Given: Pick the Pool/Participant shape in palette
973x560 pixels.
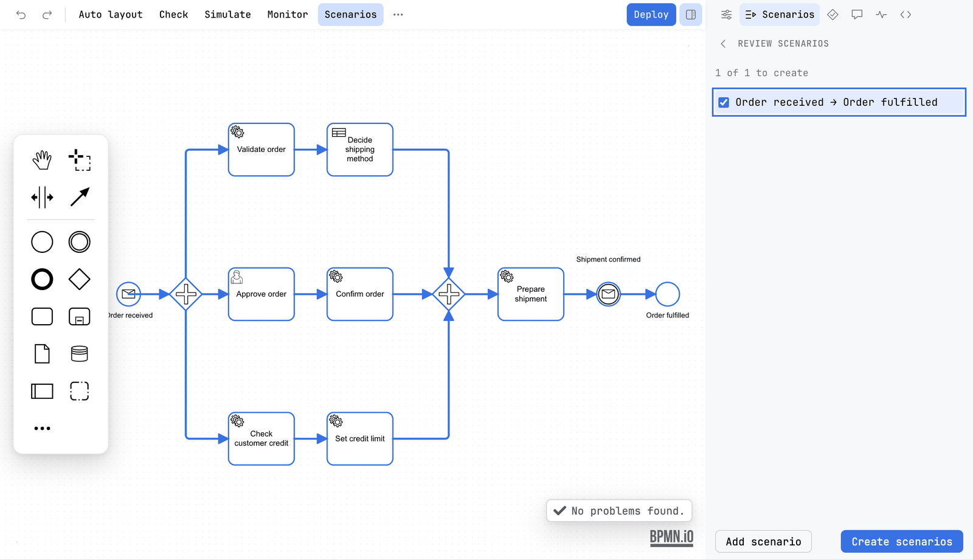Looking at the screenshot, I should coord(42,391).
